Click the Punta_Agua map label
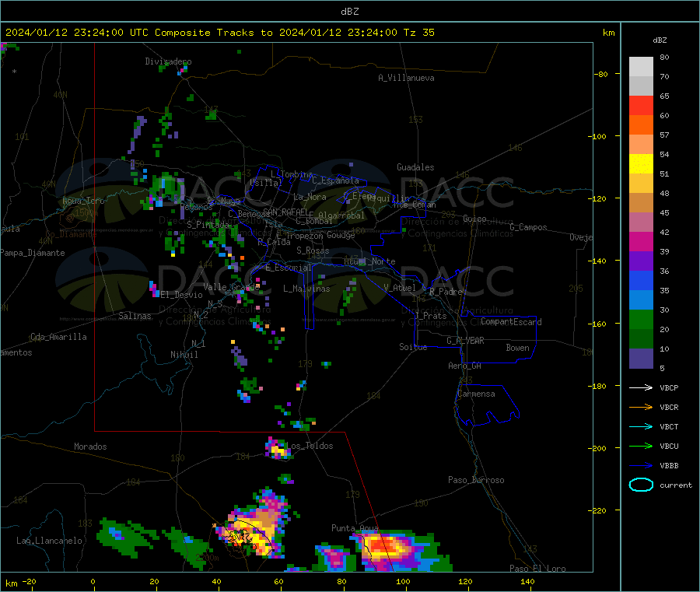This screenshot has width=700, height=592. click(x=355, y=528)
